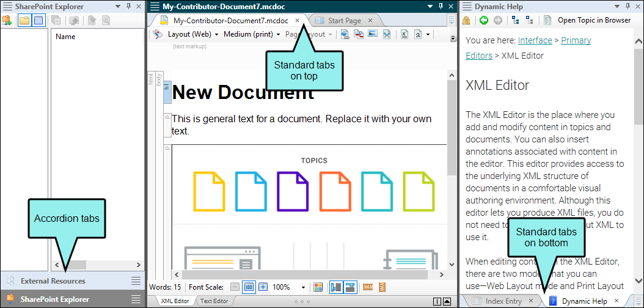Click the colored squares icon in bottom toolbar

(x=318, y=287)
